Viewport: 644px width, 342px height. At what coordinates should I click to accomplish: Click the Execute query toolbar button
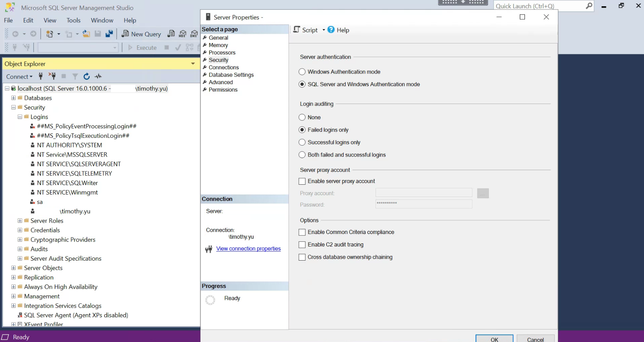[x=143, y=48]
